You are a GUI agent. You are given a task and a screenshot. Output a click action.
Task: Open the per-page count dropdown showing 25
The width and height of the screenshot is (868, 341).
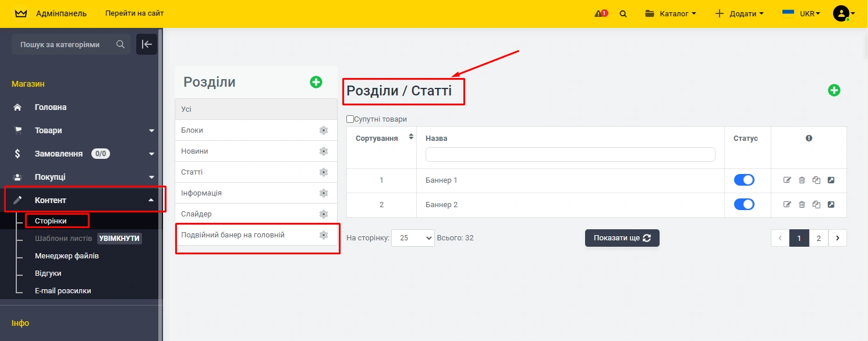pos(413,238)
